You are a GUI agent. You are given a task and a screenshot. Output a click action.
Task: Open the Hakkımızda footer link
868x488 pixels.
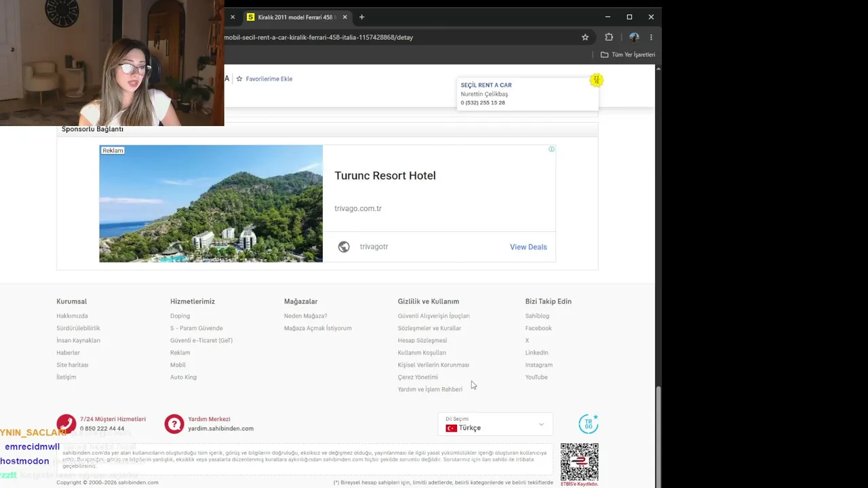click(72, 316)
